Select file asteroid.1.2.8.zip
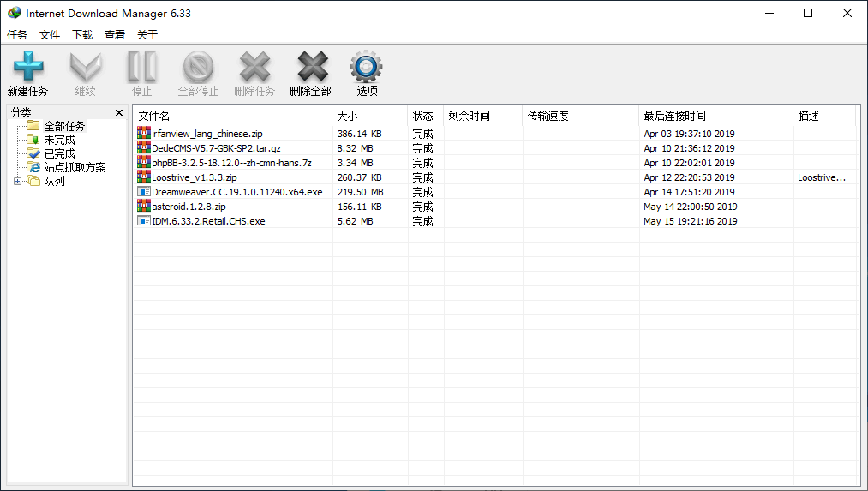 pos(189,207)
